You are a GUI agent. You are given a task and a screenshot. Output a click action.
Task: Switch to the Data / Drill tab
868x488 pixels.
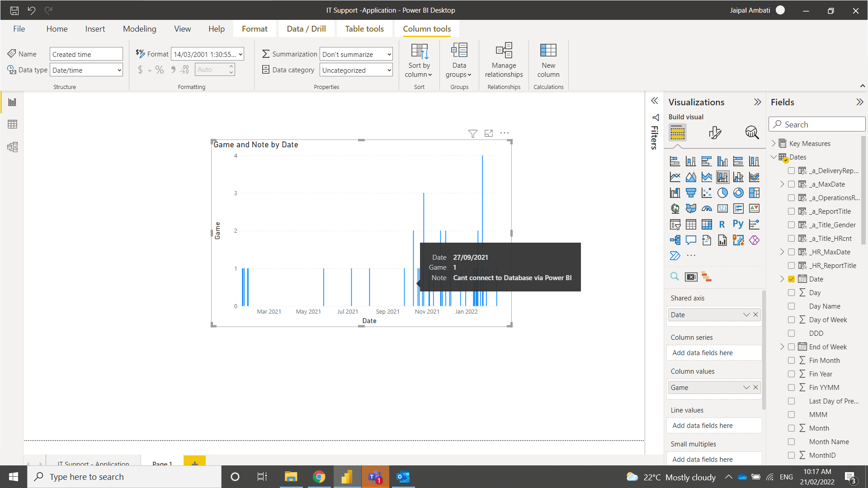coord(306,29)
